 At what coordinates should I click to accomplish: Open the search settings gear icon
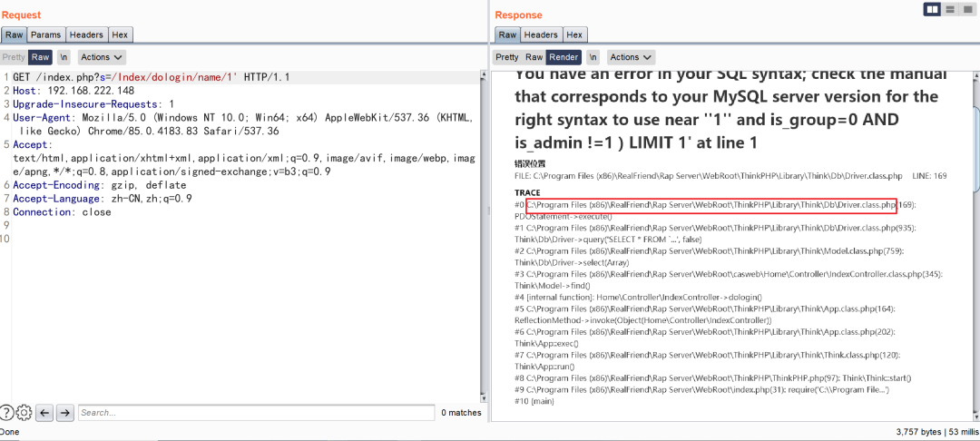click(x=24, y=412)
